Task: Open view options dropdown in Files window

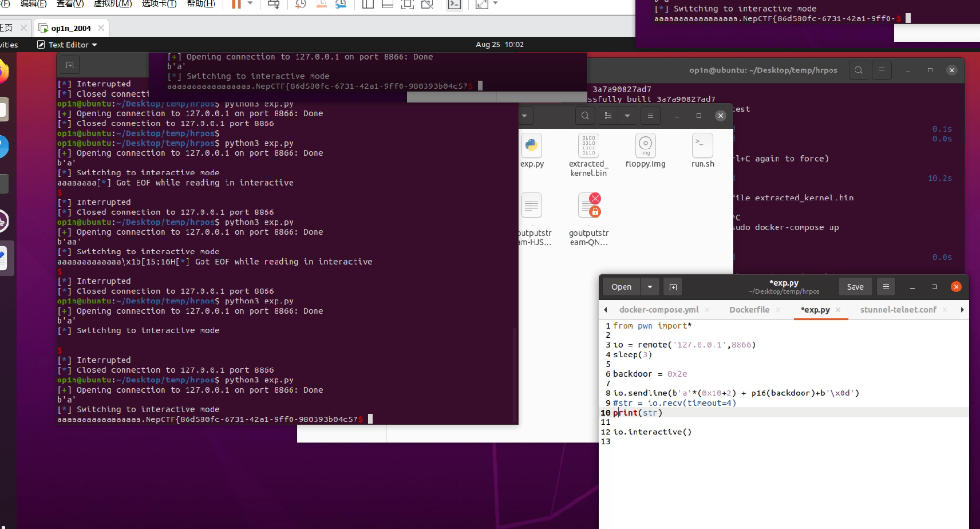Action: point(627,116)
